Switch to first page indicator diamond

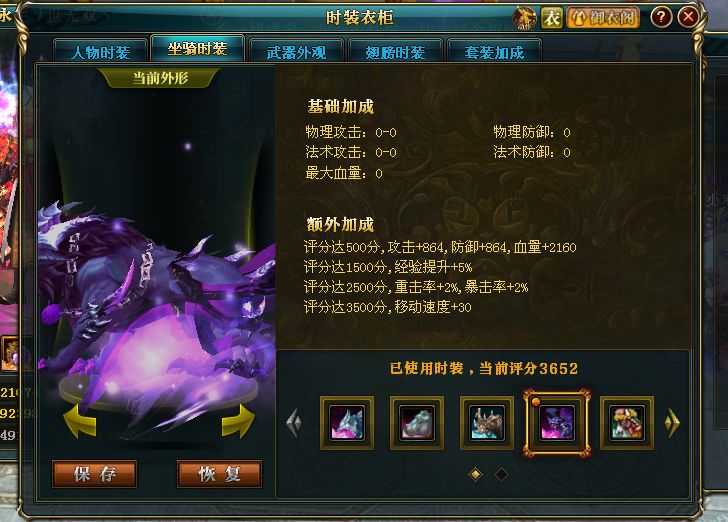coord(476,474)
